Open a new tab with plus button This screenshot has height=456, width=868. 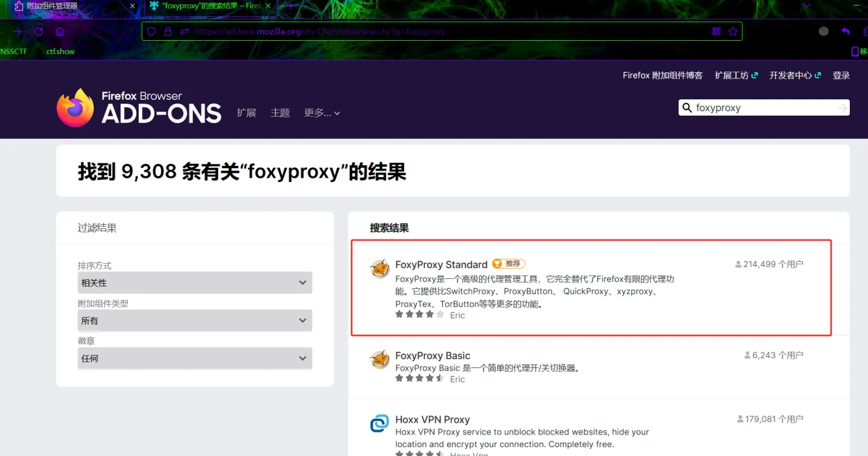pos(290,6)
